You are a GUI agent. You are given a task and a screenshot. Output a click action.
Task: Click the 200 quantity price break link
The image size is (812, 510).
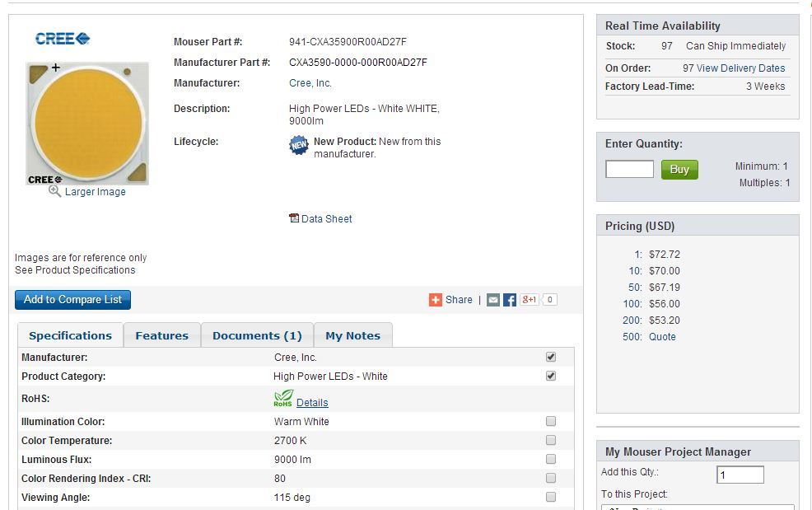[632, 321]
